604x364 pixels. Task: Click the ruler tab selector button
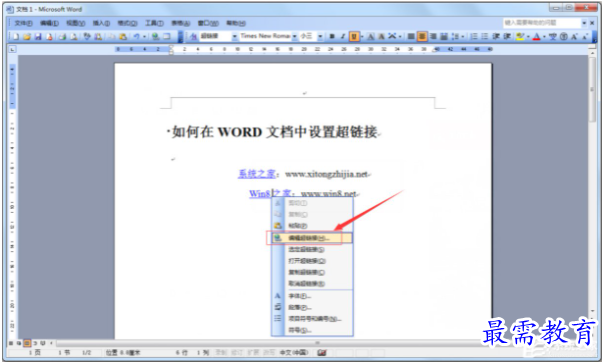(x=12, y=49)
